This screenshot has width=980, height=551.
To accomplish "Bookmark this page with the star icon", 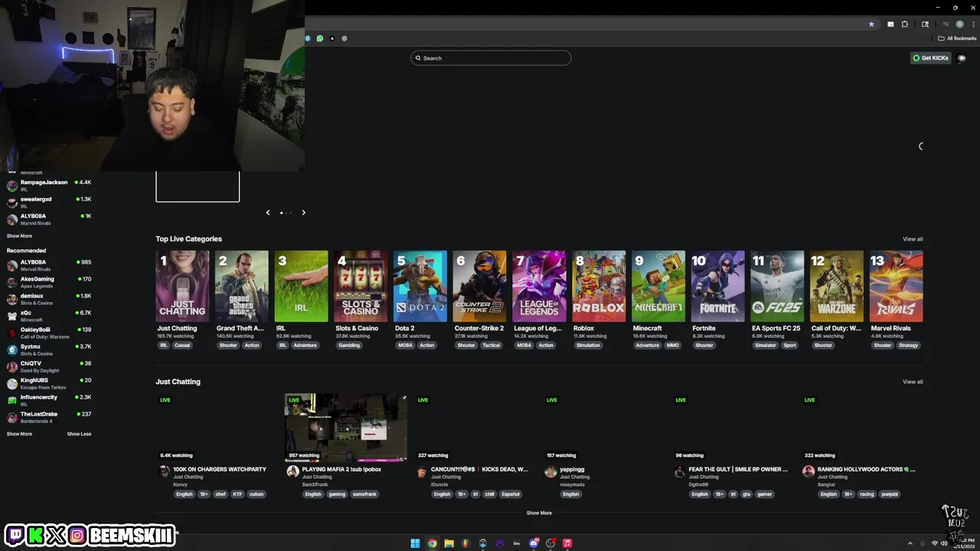I will pos(871,24).
